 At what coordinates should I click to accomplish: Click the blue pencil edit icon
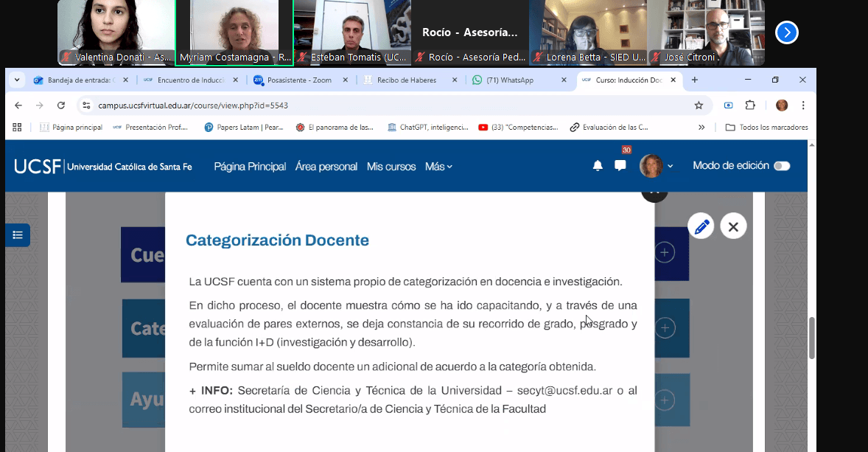(701, 226)
